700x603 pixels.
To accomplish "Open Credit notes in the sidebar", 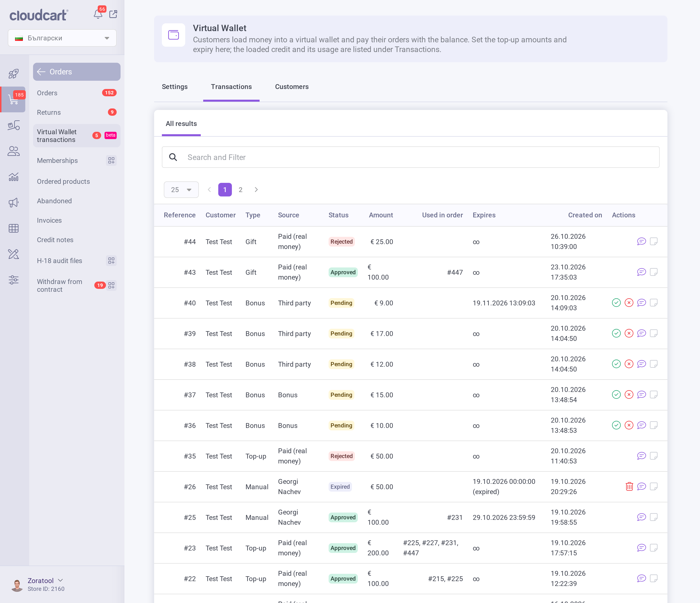I will click(x=77, y=240).
